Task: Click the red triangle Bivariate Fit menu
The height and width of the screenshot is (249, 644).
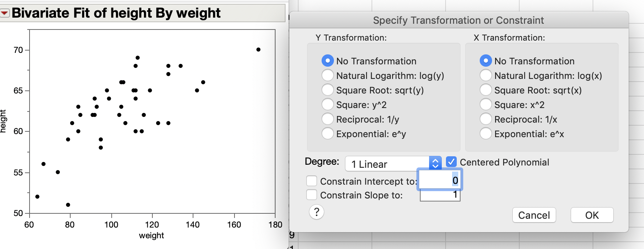Action: (x=5, y=13)
